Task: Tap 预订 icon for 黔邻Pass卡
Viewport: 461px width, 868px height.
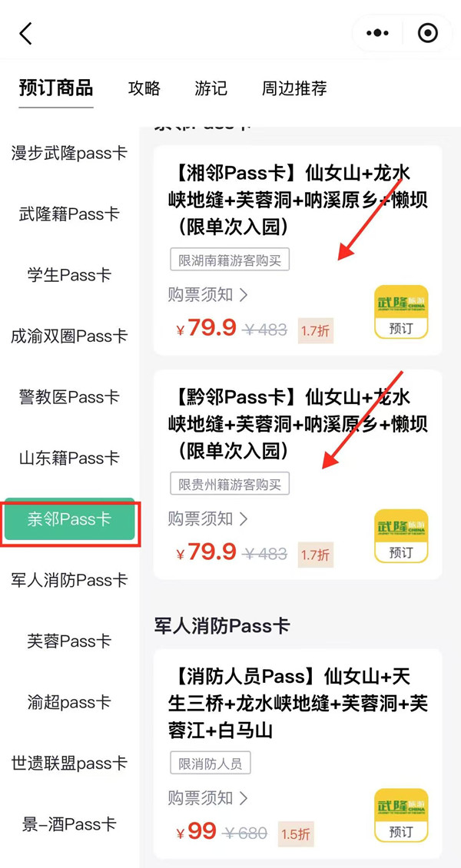Action: [401, 536]
